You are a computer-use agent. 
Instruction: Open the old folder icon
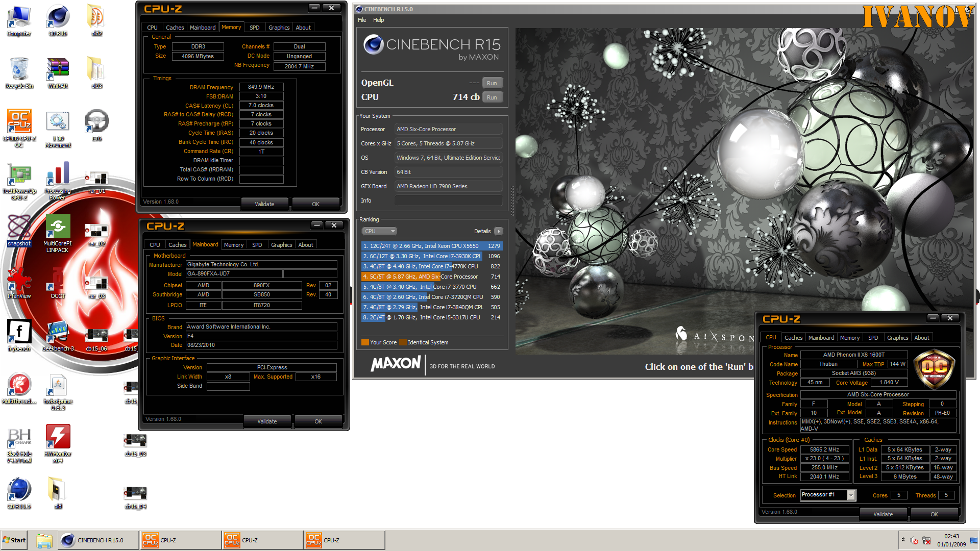click(58, 493)
